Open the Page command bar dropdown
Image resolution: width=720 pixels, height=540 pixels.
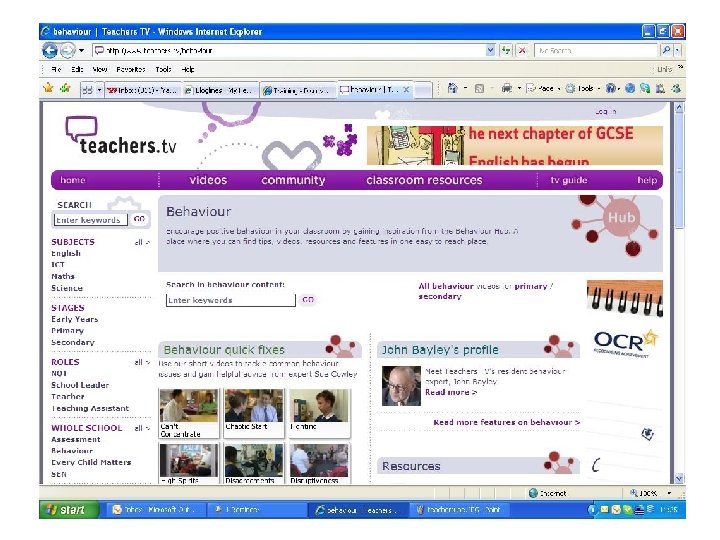click(543, 88)
